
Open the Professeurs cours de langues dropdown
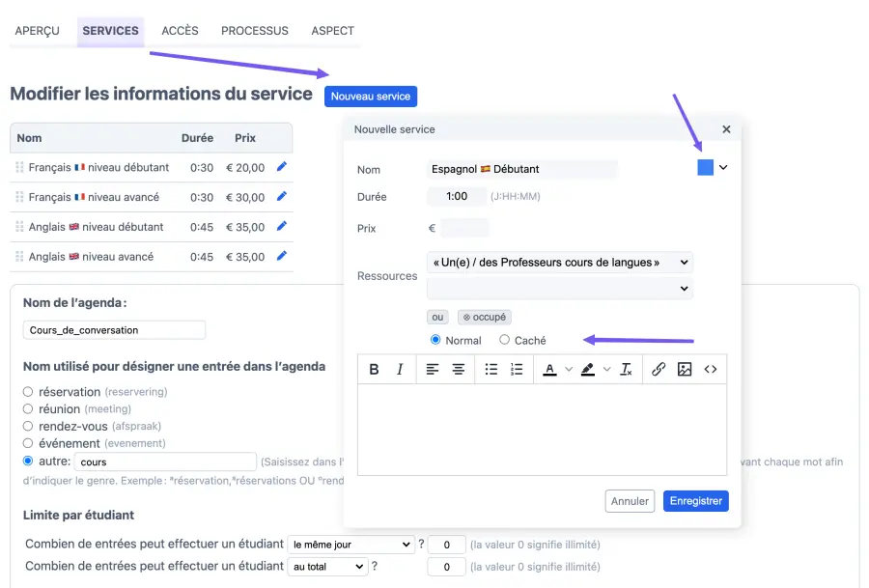coord(559,263)
